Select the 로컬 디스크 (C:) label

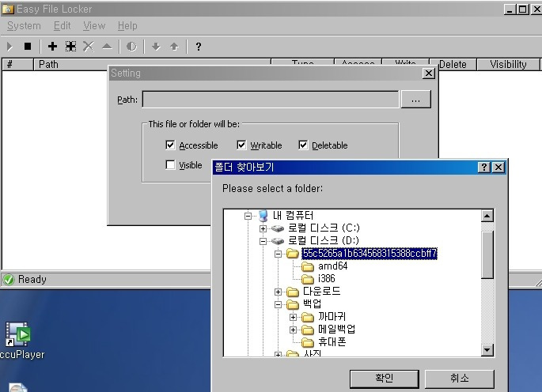324,228
